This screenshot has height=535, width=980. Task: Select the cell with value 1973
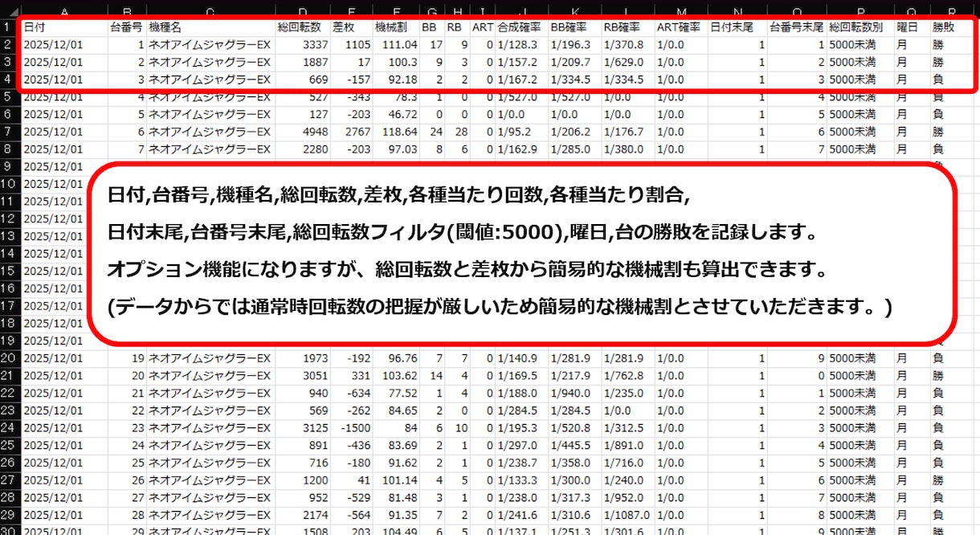click(302, 357)
